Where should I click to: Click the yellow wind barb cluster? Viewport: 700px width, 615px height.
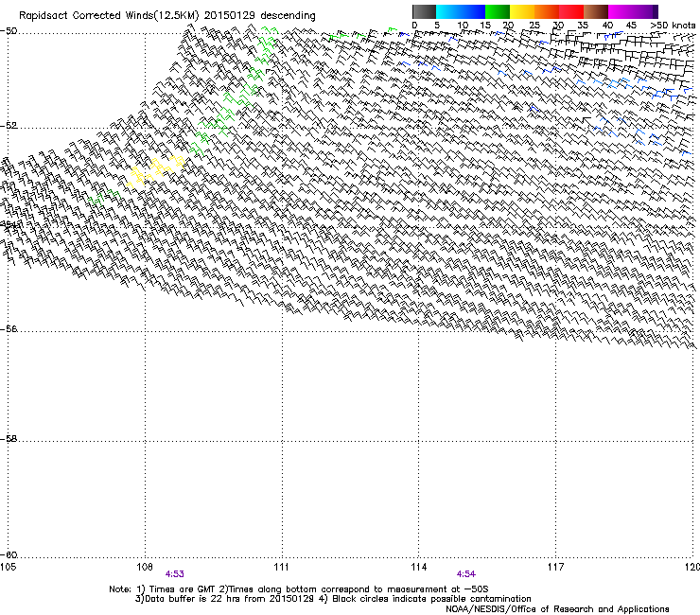pos(155,171)
